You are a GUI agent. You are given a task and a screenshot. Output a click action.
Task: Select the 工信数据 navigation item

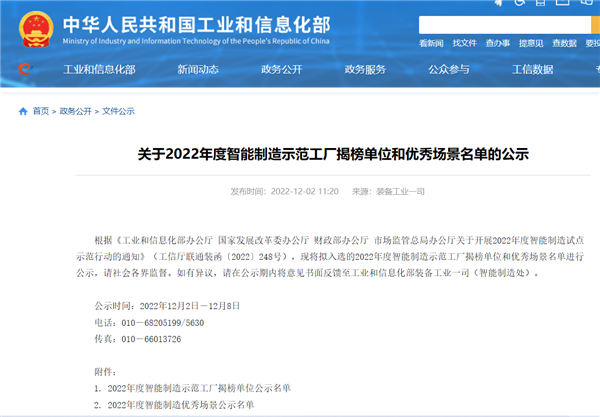[x=532, y=69]
